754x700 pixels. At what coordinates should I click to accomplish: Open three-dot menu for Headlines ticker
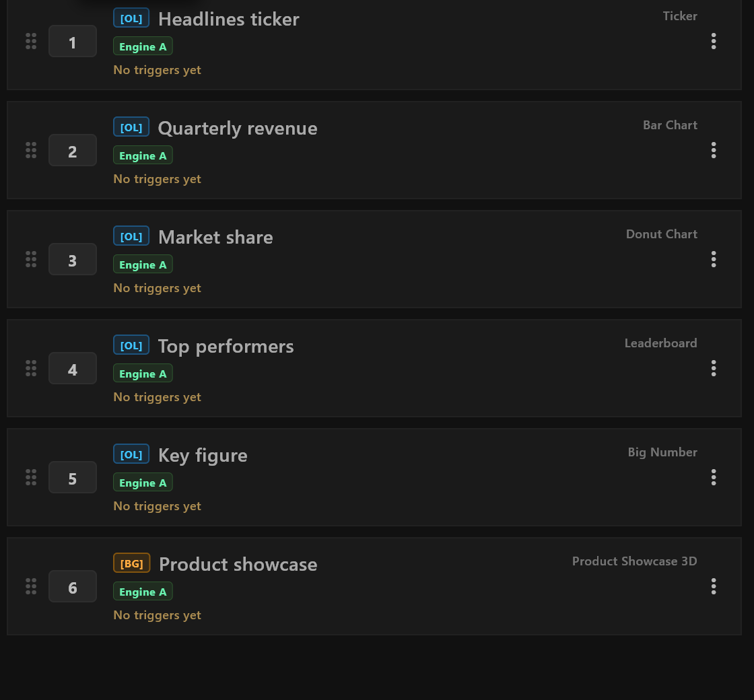714,41
